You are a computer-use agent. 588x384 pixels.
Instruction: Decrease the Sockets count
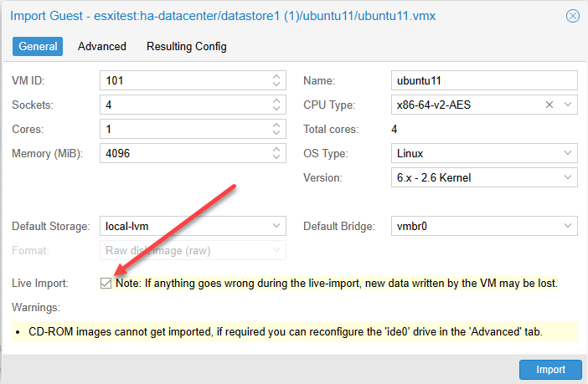point(277,109)
